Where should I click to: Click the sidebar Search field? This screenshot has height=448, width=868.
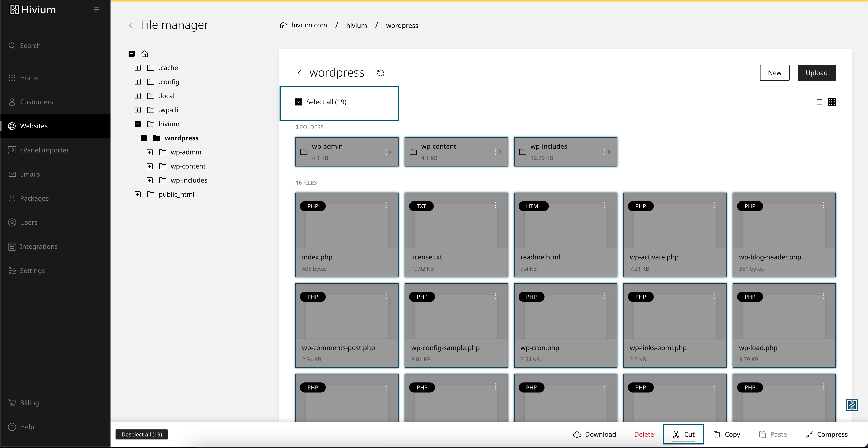(55, 46)
